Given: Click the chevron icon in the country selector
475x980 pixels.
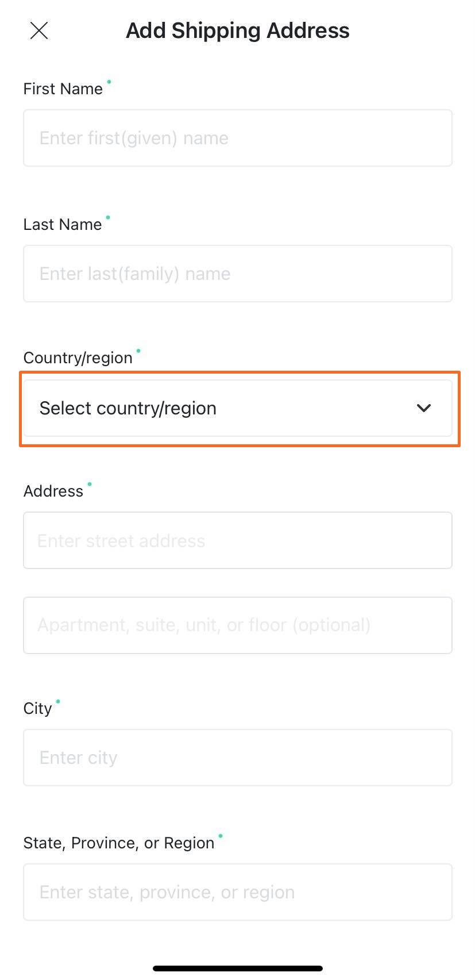Looking at the screenshot, I should [424, 408].
